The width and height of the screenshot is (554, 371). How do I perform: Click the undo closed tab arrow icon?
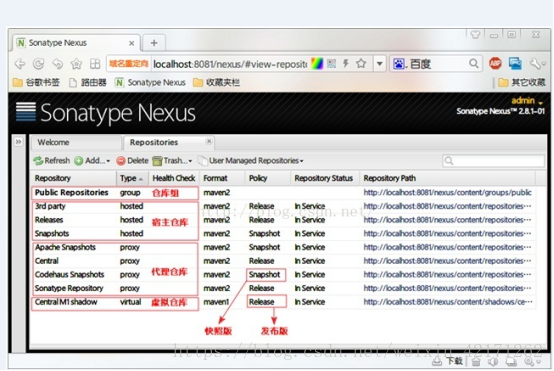tap(58, 64)
